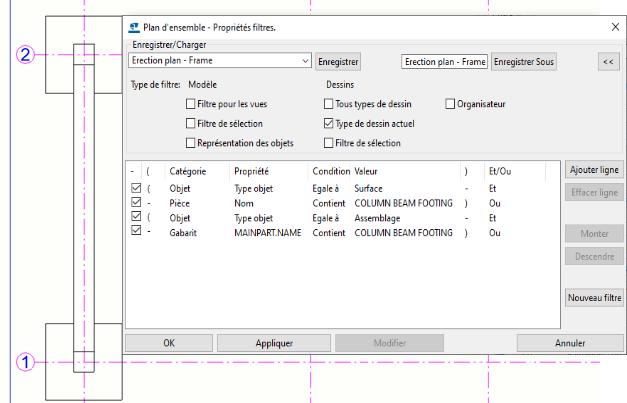Click the Tekla icon in dialog title bar
Screen dimensions: 627x403
point(135,27)
